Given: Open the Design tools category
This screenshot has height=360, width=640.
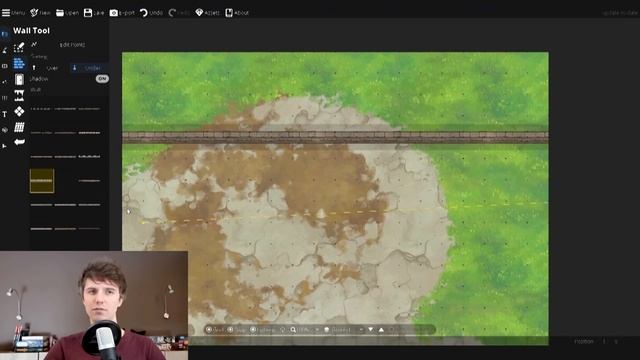Looking at the screenshot, I should click(x=4, y=34).
